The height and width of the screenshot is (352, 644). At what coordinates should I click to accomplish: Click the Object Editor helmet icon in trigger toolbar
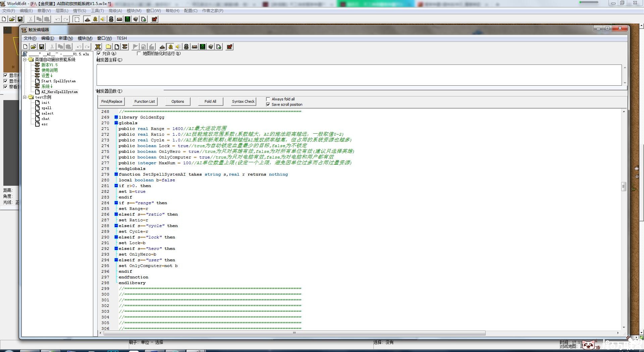point(186,47)
